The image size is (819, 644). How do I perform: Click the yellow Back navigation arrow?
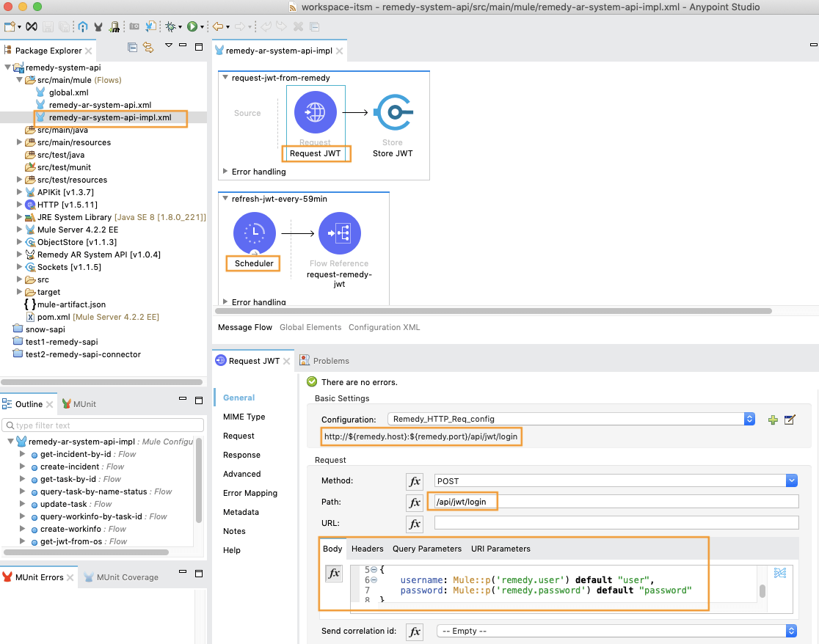click(218, 26)
